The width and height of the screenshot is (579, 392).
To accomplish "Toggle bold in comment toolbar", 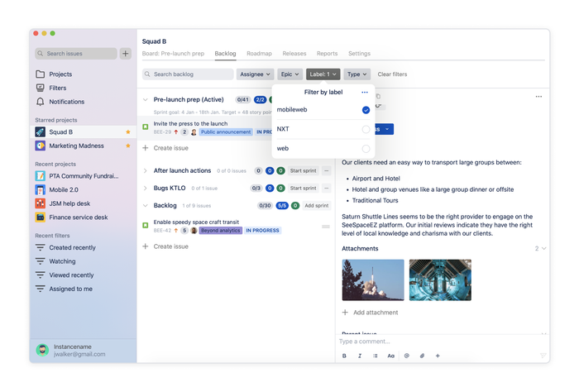I will tap(344, 356).
